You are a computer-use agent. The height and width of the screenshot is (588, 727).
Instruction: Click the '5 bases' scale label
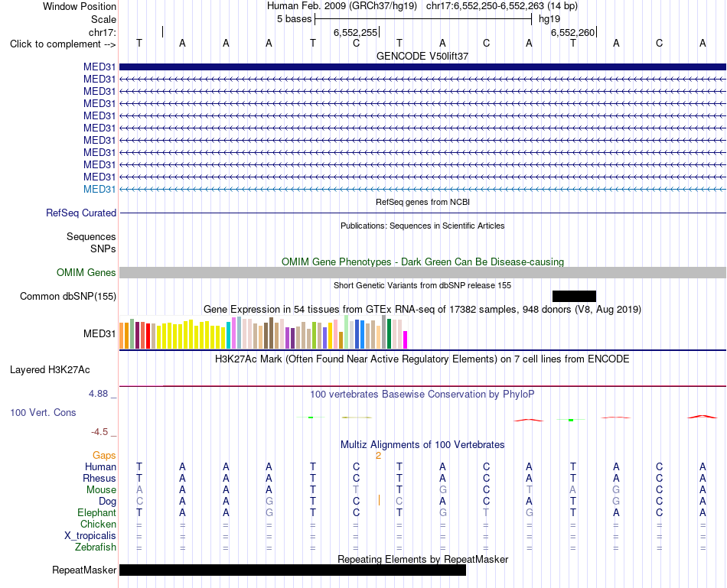tap(294, 19)
